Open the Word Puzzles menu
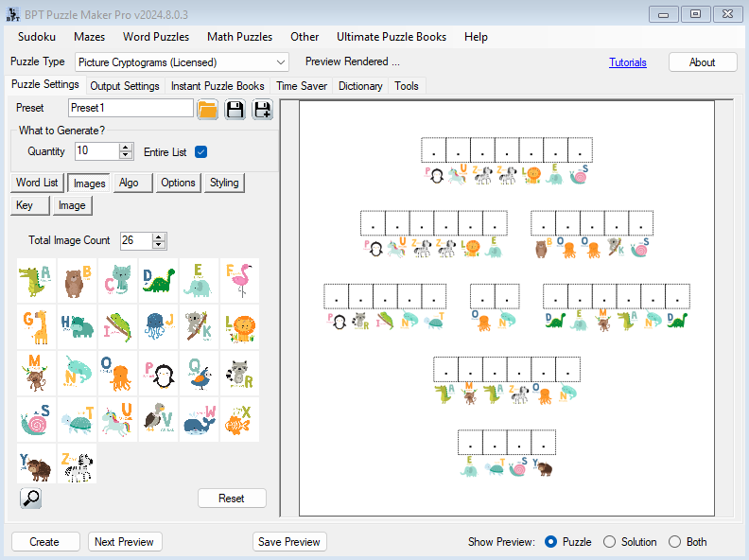The width and height of the screenshot is (749, 560). tap(155, 37)
